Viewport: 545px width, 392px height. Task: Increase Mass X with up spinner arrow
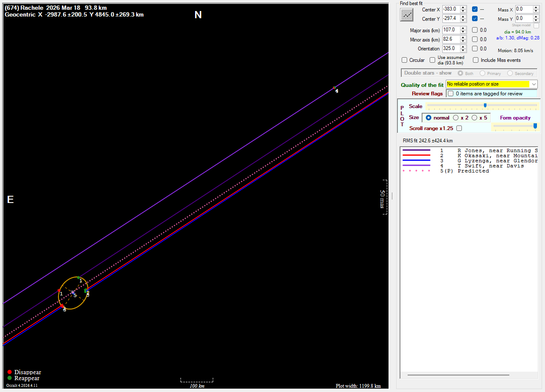click(536, 7)
